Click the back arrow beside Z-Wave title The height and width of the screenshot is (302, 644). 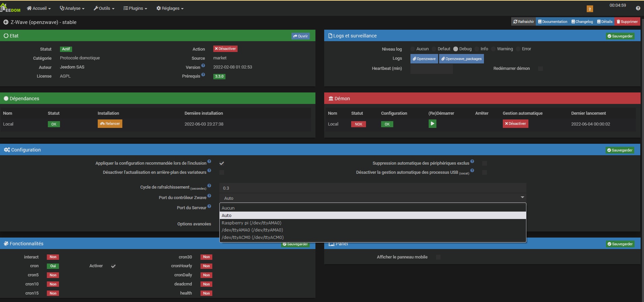coord(6,22)
